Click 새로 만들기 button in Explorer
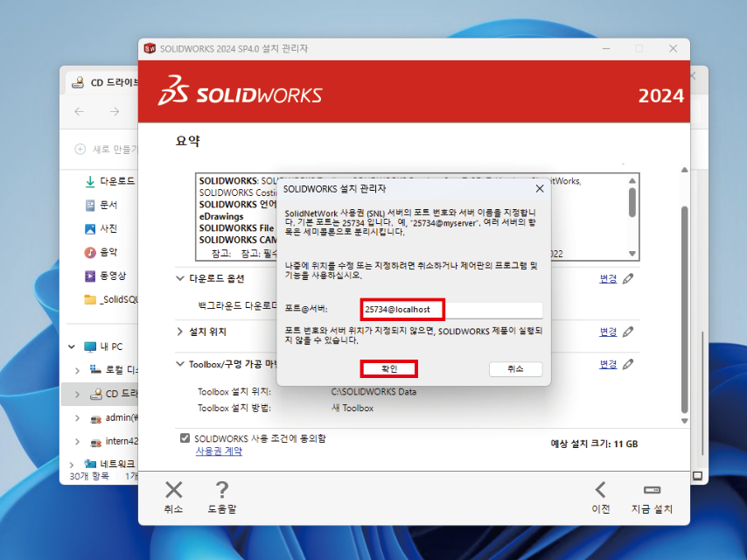Image resolution: width=747 pixels, height=560 pixels. (x=106, y=149)
